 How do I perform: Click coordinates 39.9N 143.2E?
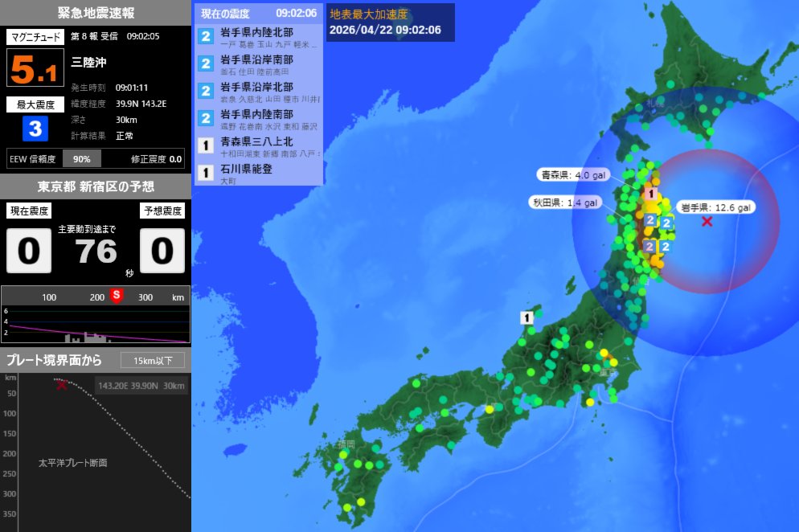[x=141, y=104]
